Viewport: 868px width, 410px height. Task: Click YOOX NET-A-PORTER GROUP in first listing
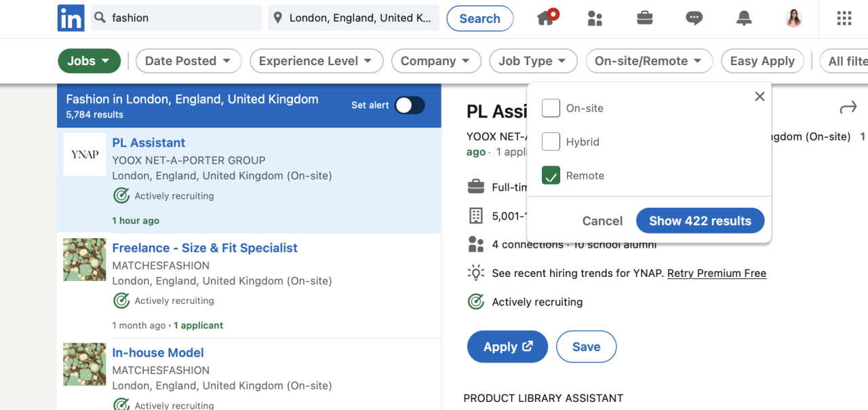click(x=189, y=160)
